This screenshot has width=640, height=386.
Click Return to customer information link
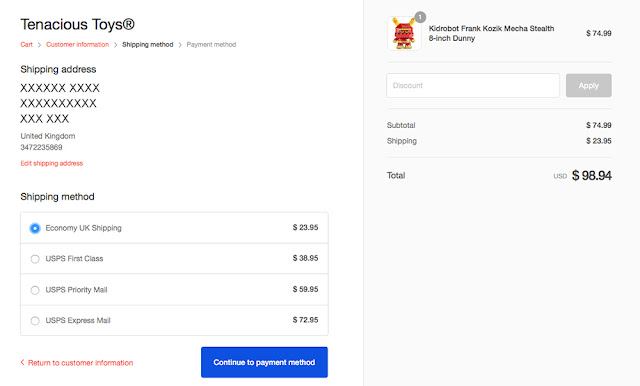(x=80, y=363)
